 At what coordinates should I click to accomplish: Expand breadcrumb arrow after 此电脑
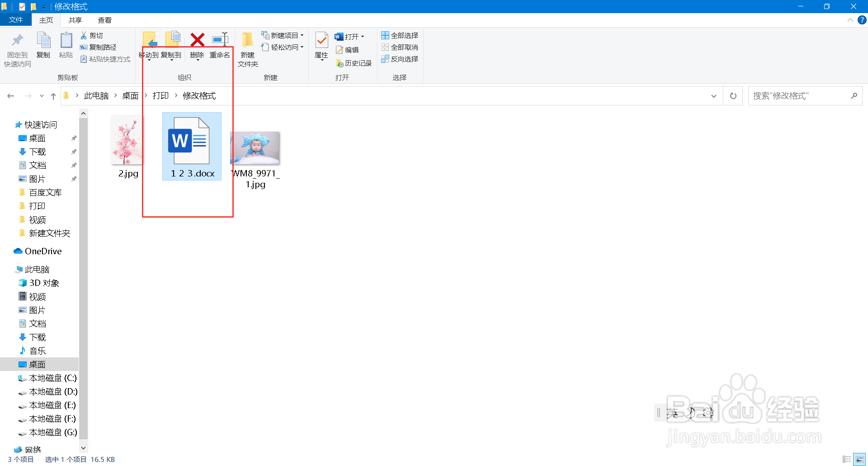116,95
